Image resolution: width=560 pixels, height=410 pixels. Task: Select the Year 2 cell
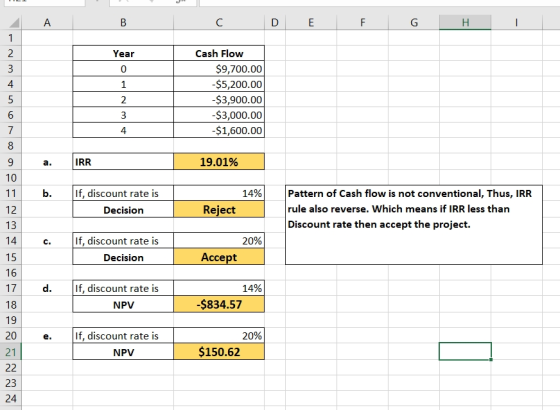123,99
